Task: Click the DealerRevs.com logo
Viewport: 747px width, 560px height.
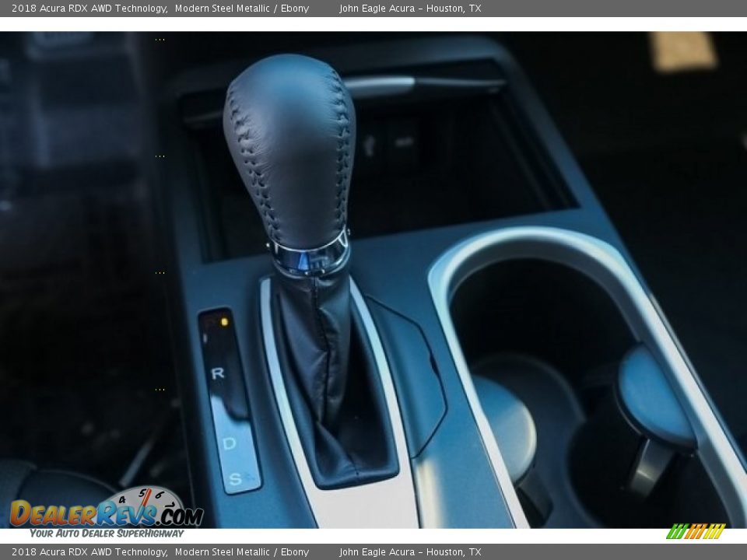Action: tap(105, 513)
